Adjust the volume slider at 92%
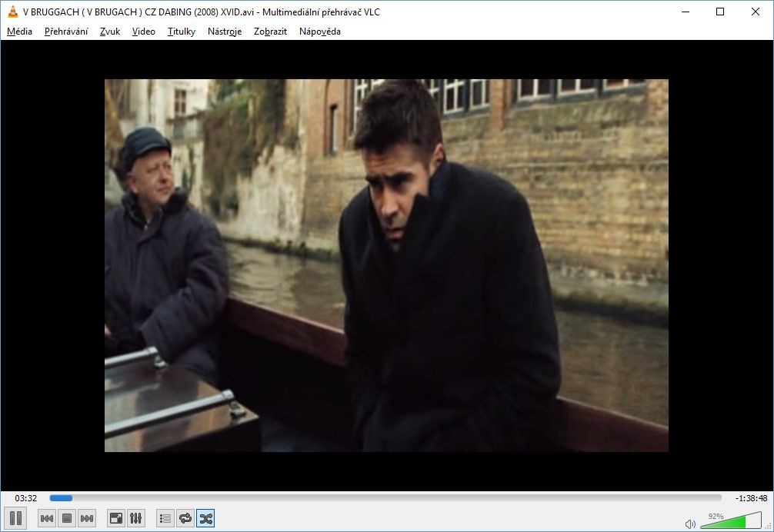This screenshot has width=774, height=532. click(x=730, y=520)
